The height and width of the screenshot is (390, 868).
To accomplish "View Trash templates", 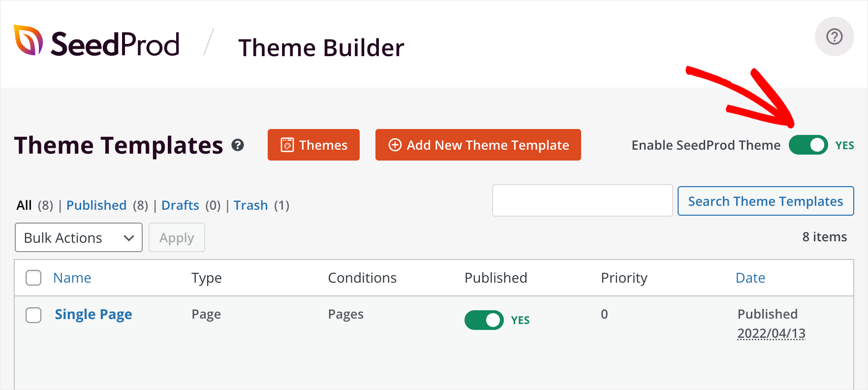I will [250, 205].
